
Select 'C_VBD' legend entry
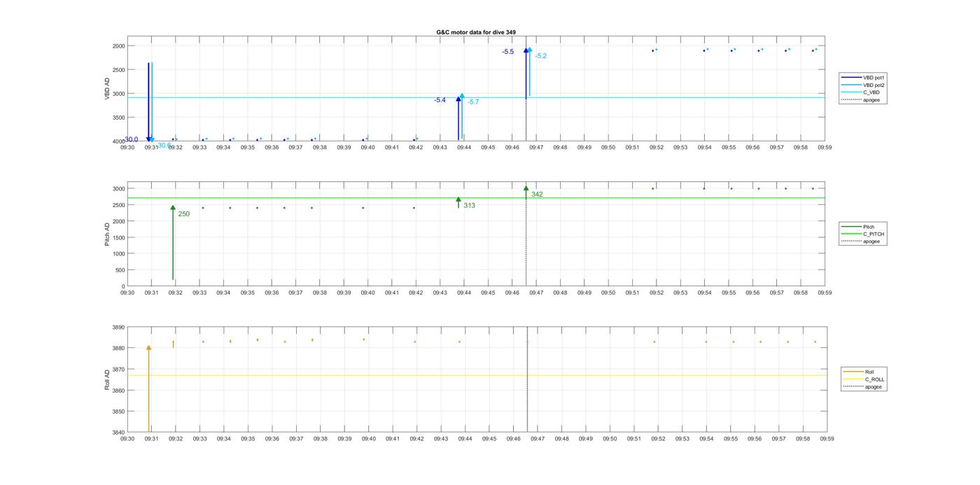(861, 92)
